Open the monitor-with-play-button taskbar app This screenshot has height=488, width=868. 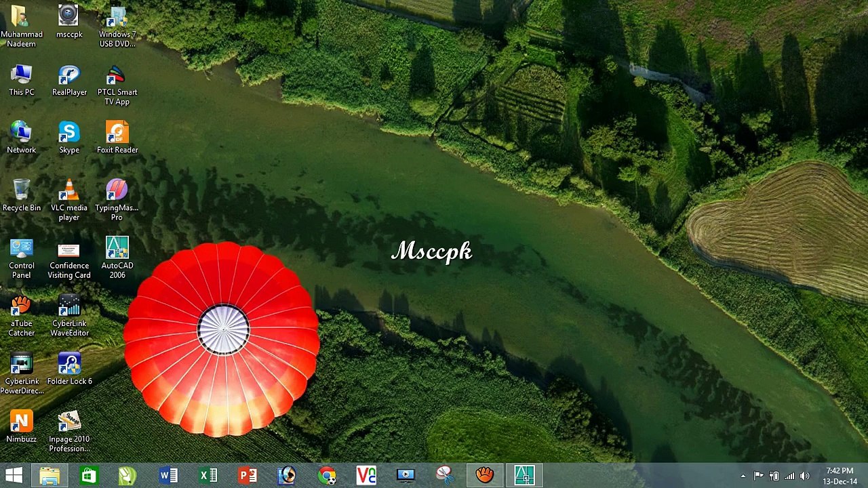click(406, 475)
